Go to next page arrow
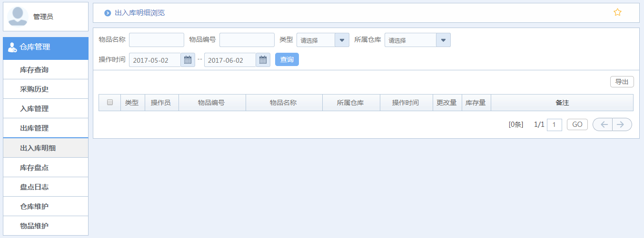This screenshot has width=644, height=238. [x=621, y=124]
